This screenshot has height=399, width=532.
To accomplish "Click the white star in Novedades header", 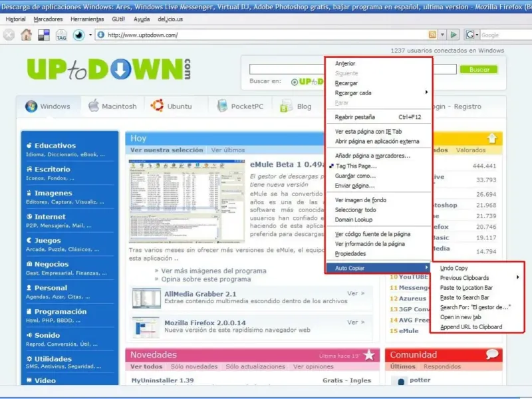I will 369,355.
